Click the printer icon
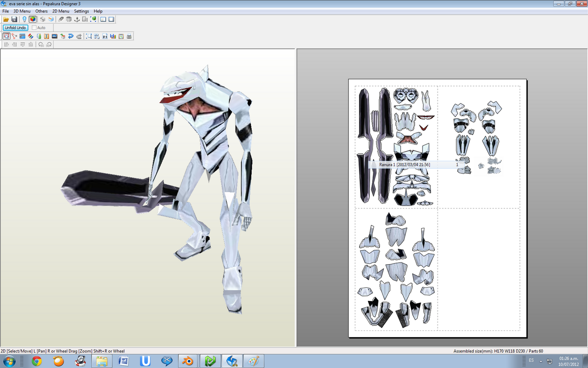Screen dimensions: 588x368 tap(129, 36)
